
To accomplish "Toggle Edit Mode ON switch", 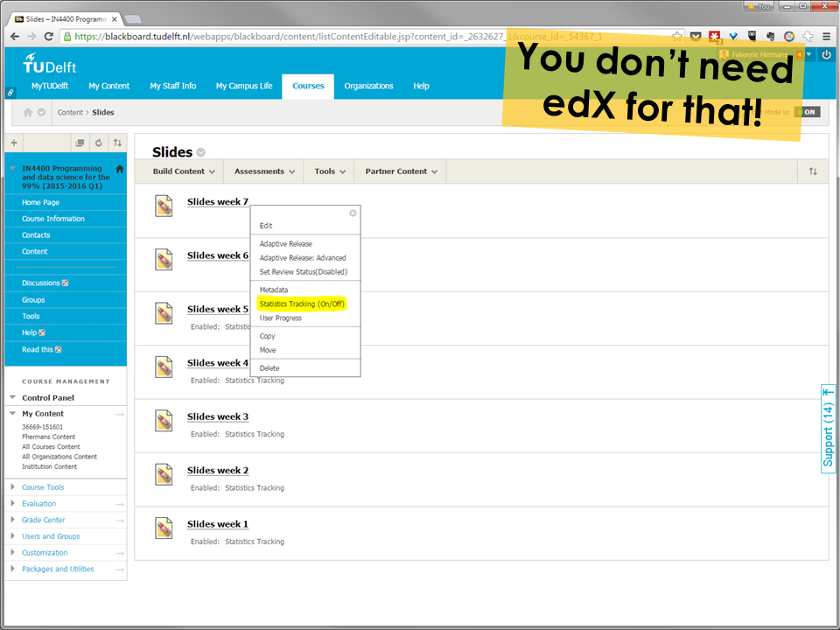I will click(809, 112).
